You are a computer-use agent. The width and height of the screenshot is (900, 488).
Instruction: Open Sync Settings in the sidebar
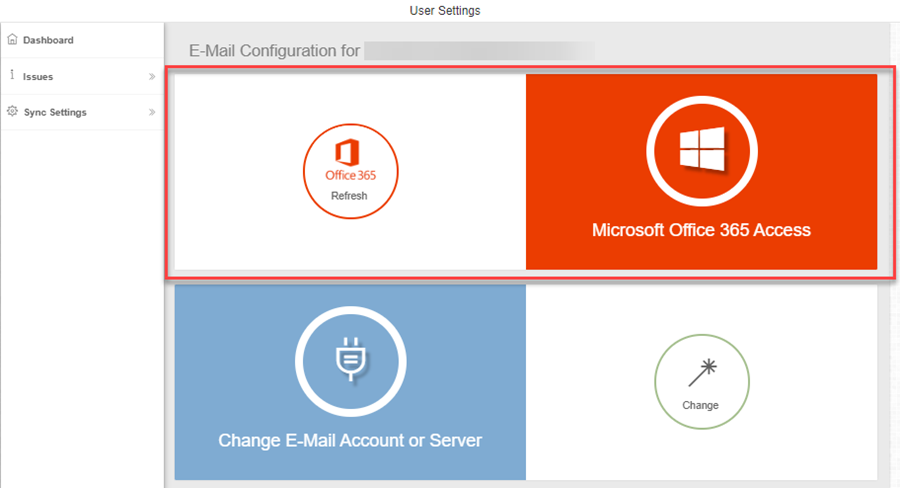[82, 112]
